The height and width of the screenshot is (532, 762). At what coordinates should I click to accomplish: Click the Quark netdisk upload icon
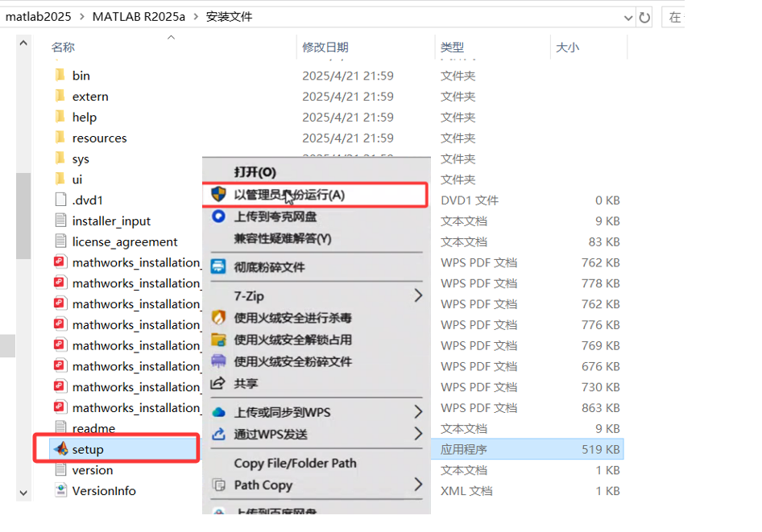(x=218, y=216)
